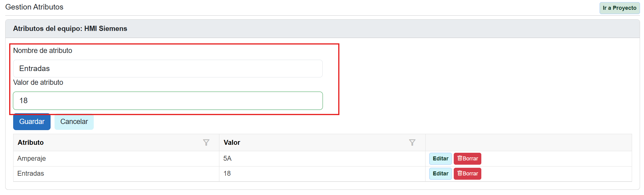
Task: Save the attribute with Guardar
Action: point(32,122)
